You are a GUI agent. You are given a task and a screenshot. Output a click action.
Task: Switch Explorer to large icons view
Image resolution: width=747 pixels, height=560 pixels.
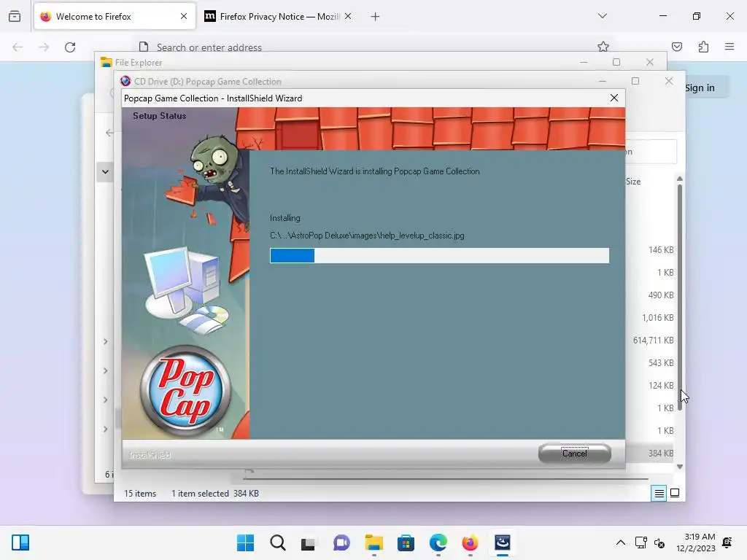coord(675,493)
